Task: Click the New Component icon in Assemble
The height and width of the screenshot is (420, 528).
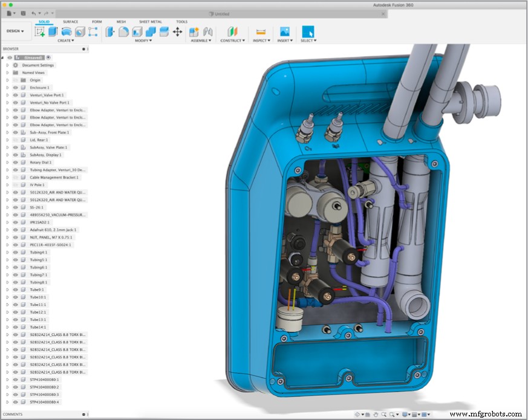Action: [194, 31]
